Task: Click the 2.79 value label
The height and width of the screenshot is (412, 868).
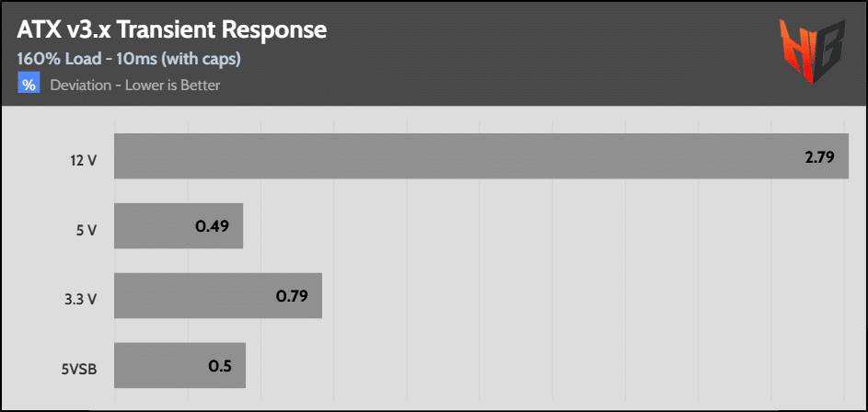Action: [819, 156]
